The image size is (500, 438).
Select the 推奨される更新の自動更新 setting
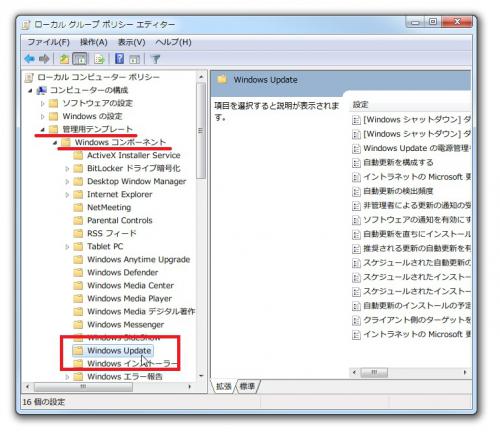[x=417, y=249]
